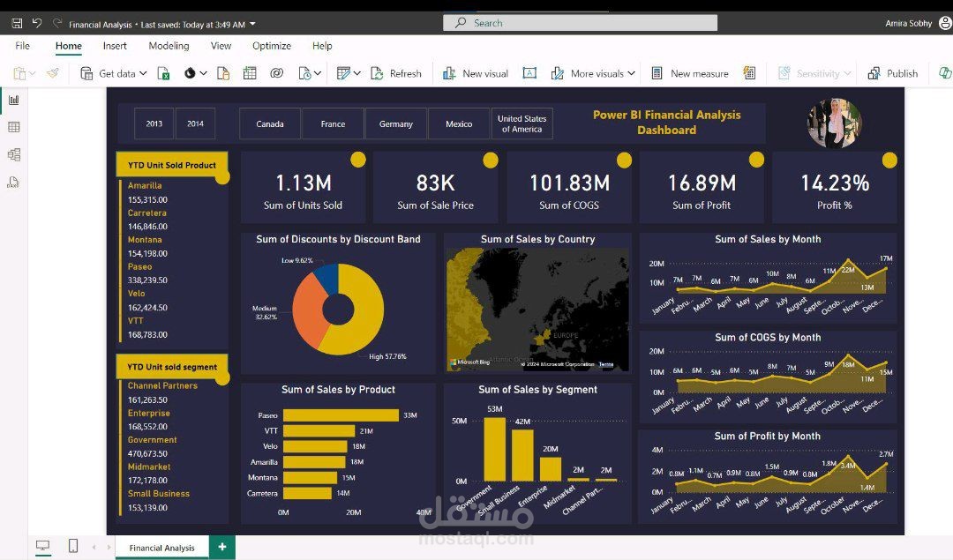Switch to Table view in left sidebar

point(13,127)
